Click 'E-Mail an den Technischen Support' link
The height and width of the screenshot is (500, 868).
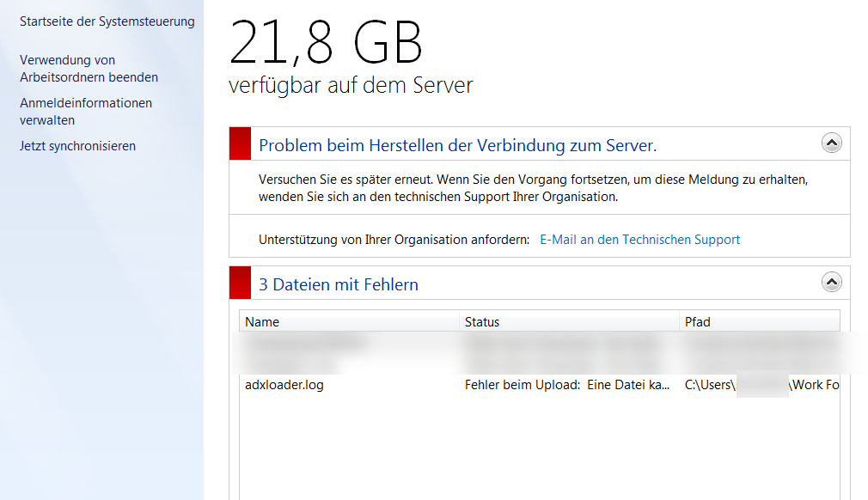click(639, 240)
